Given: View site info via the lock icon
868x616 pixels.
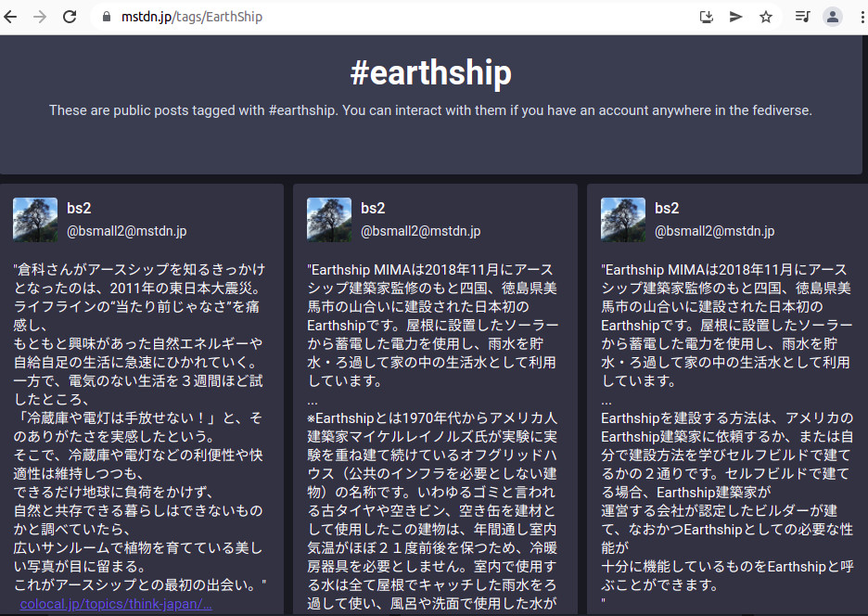Looking at the screenshot, I should [x=106, y=17].
